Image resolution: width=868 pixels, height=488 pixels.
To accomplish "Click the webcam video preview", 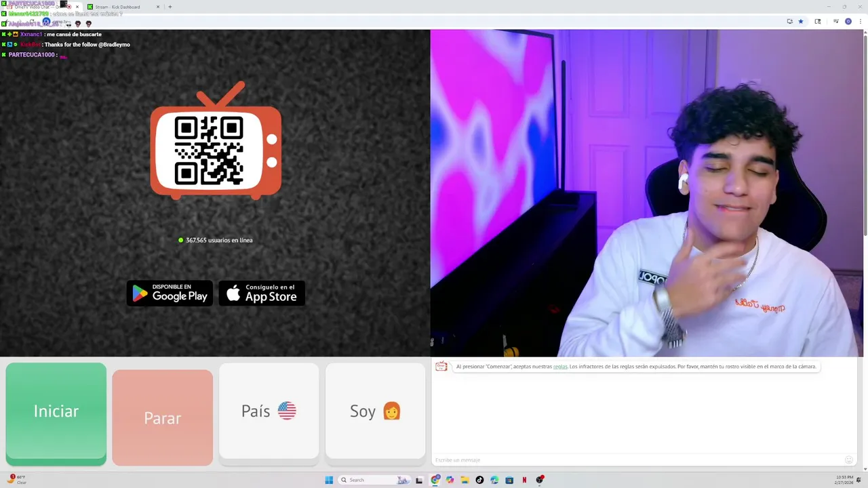I will click(x=646, y=193).
